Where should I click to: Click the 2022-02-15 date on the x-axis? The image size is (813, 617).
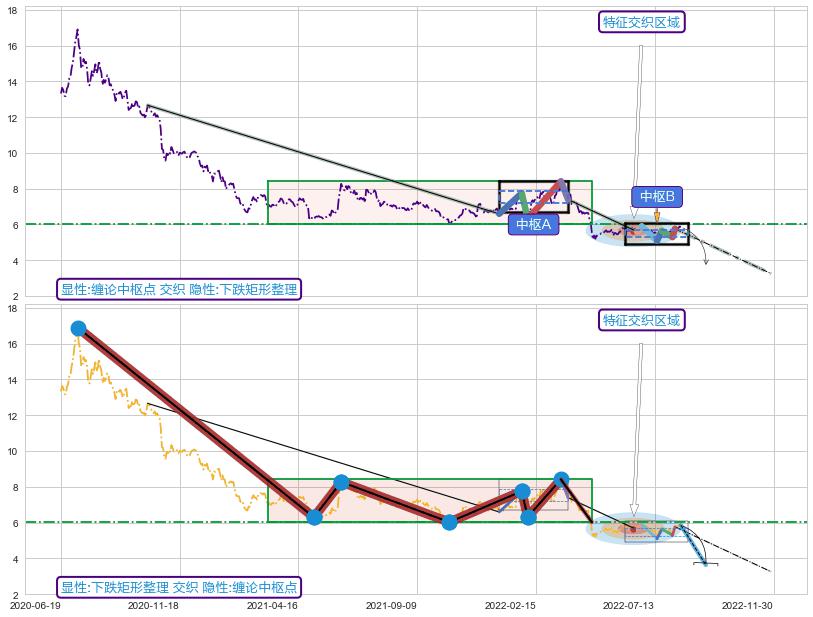[x=510, y=605]
